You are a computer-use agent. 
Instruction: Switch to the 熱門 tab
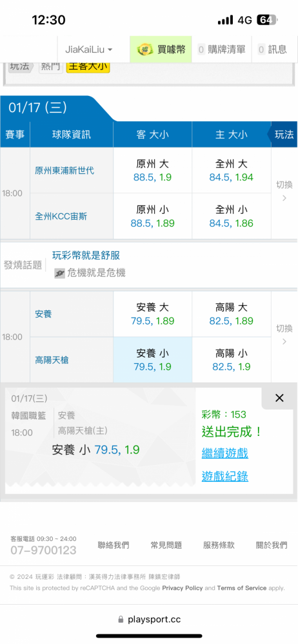pyautogui.click(x=51, y=66)
